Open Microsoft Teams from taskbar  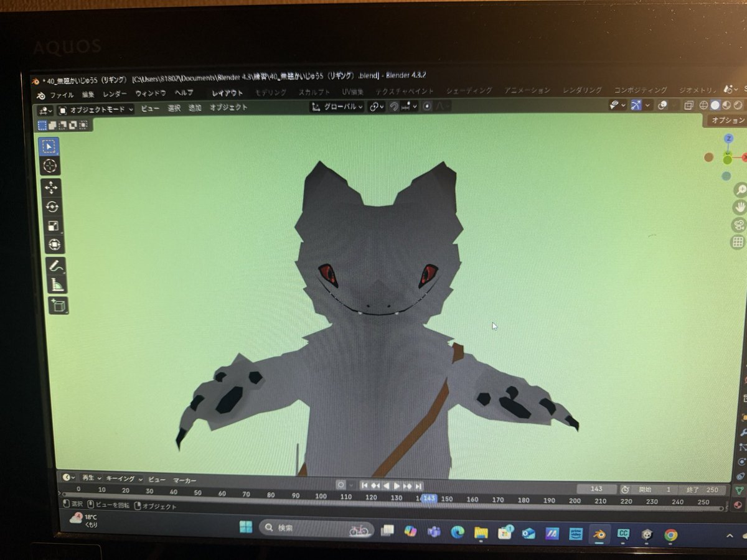pos(434,531)
